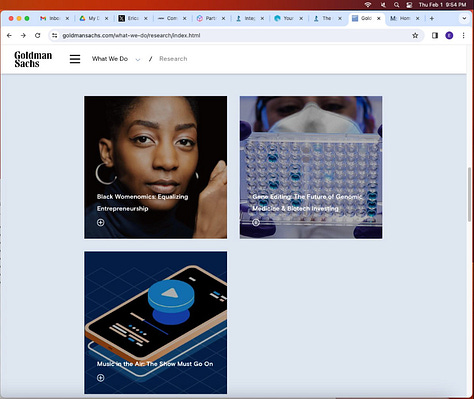The image size is (474, 399).
Task: Open the Chrome profile avatar
Action: point(449,35)
